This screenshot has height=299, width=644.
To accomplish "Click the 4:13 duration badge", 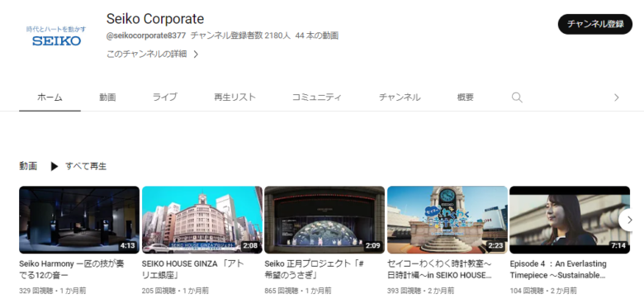I will coord(127,246).
